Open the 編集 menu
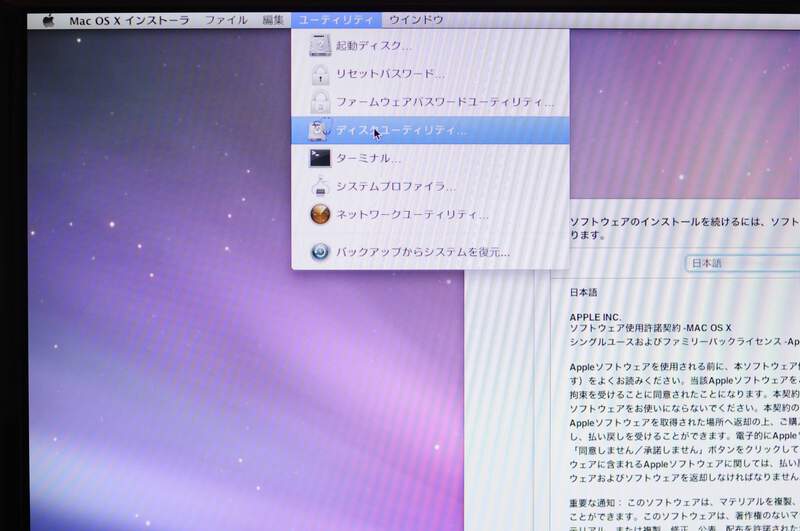The width and height of the screenshot is (800, 531). [273, 20]
